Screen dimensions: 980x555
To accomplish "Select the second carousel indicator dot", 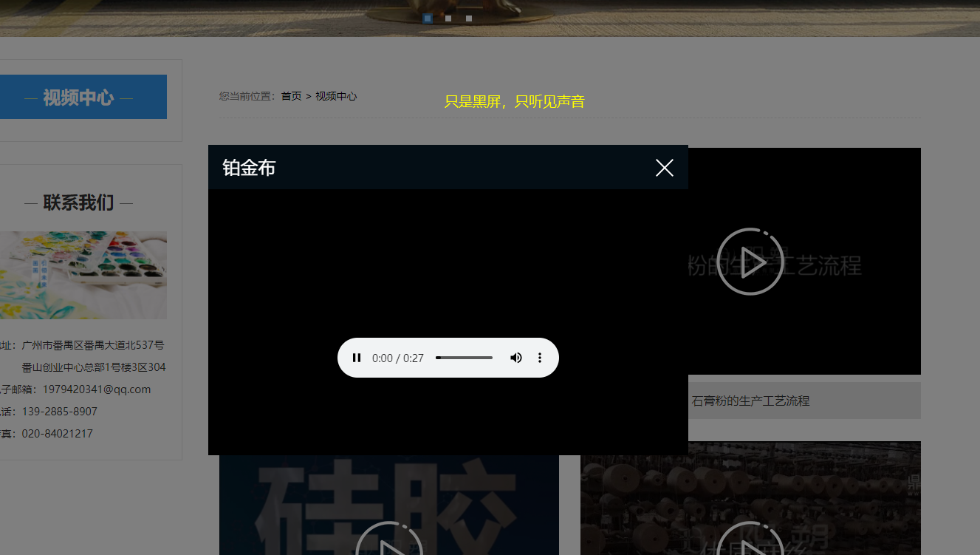I will coord(448,18).
